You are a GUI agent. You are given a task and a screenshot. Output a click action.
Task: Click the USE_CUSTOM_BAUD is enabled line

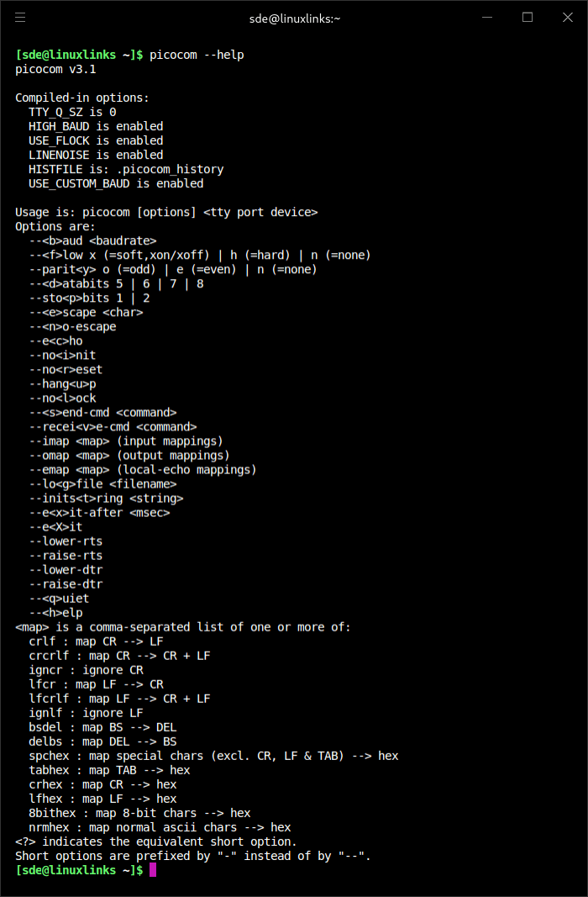[116, 183]
